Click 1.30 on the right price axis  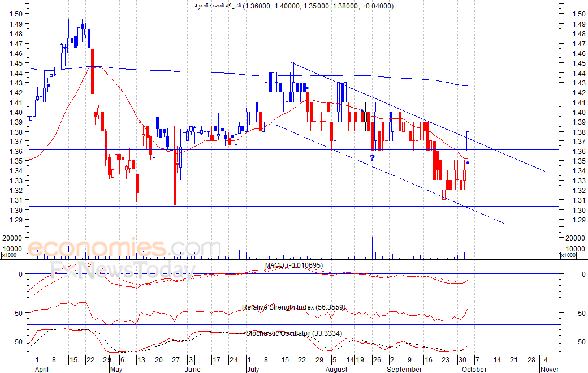point(580,210)
